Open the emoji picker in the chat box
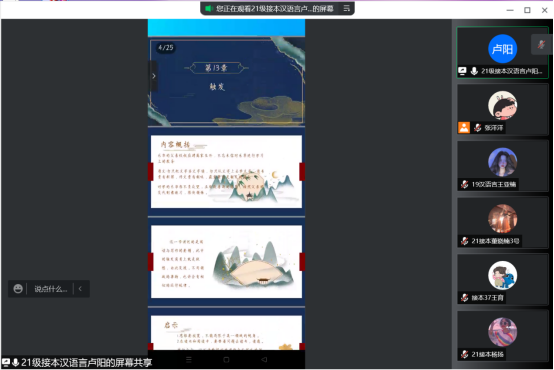 click(18, 289)
